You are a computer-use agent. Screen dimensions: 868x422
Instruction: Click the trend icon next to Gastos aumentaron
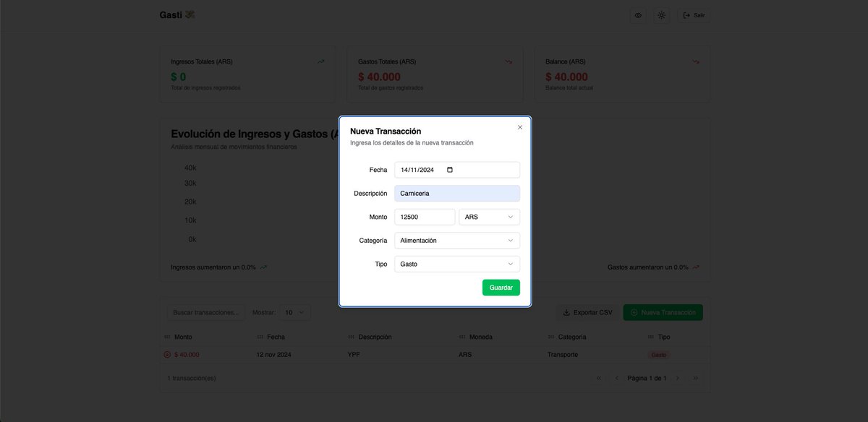(x=696, y=267)
